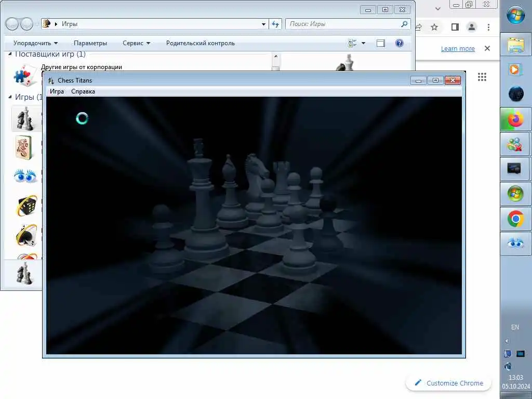
Task: Open the Google apps grid icon
Action: tap(482, 77)
